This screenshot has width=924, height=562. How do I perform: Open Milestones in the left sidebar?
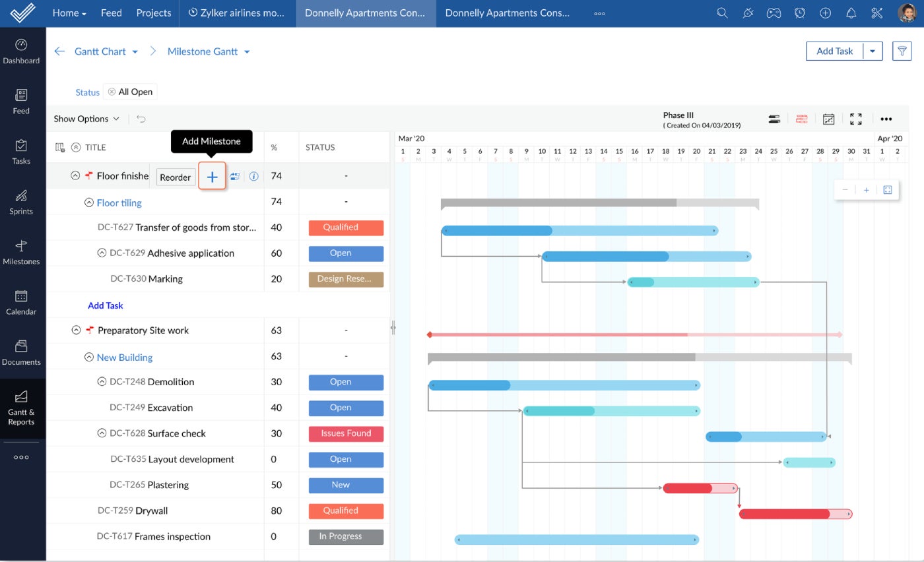coord(21,253)
